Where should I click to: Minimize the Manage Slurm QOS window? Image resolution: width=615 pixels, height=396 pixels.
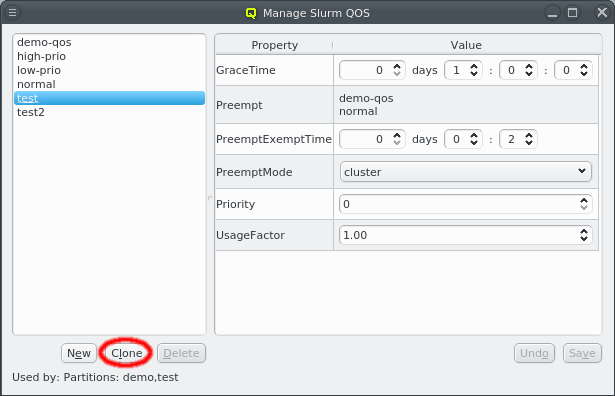click(x=552, y=13)
